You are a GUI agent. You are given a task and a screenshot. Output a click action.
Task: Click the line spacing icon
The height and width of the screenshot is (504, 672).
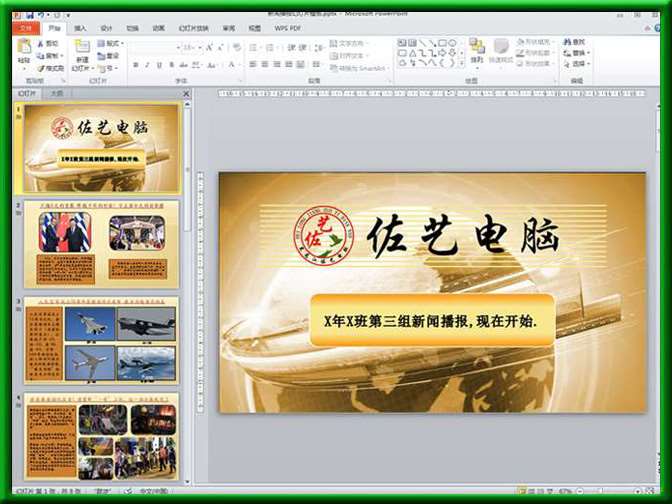coord(319,48)
